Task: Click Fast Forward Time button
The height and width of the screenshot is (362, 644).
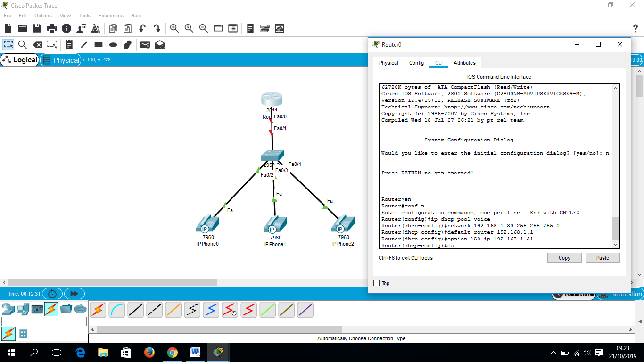Action: (74, 294)
